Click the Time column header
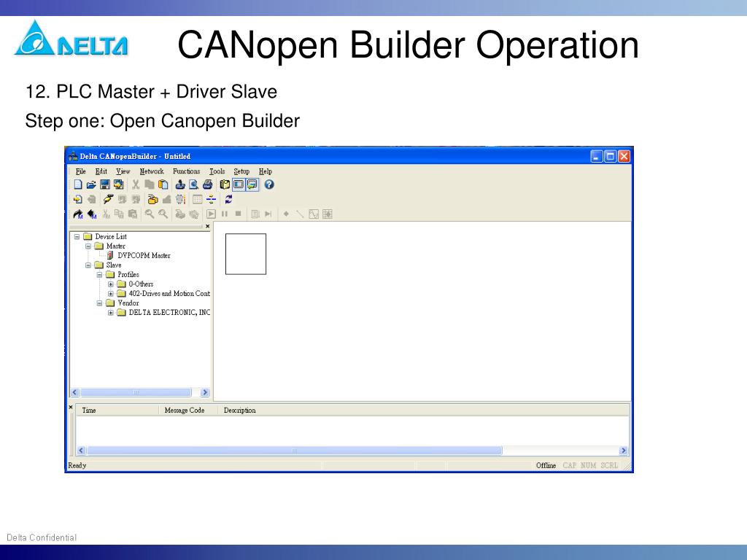Viewport: 747px width, 560px height. [x=117, y=411]
